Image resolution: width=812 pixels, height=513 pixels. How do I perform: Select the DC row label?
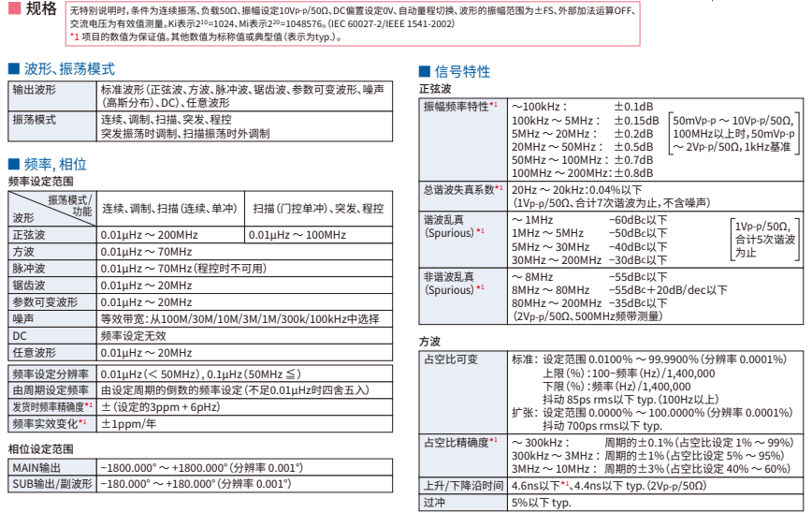(x=20, y=335)
